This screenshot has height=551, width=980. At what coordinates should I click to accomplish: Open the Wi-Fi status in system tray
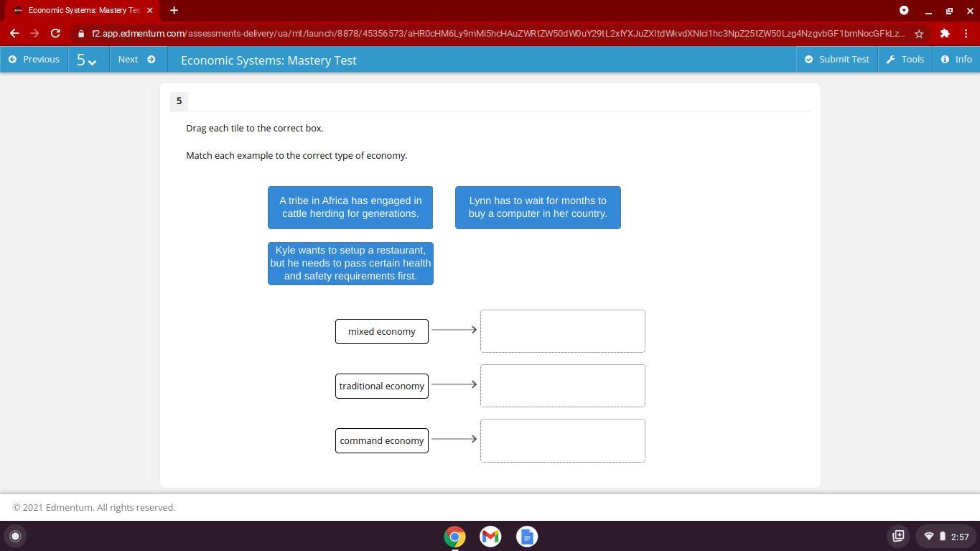click(928, 536)
